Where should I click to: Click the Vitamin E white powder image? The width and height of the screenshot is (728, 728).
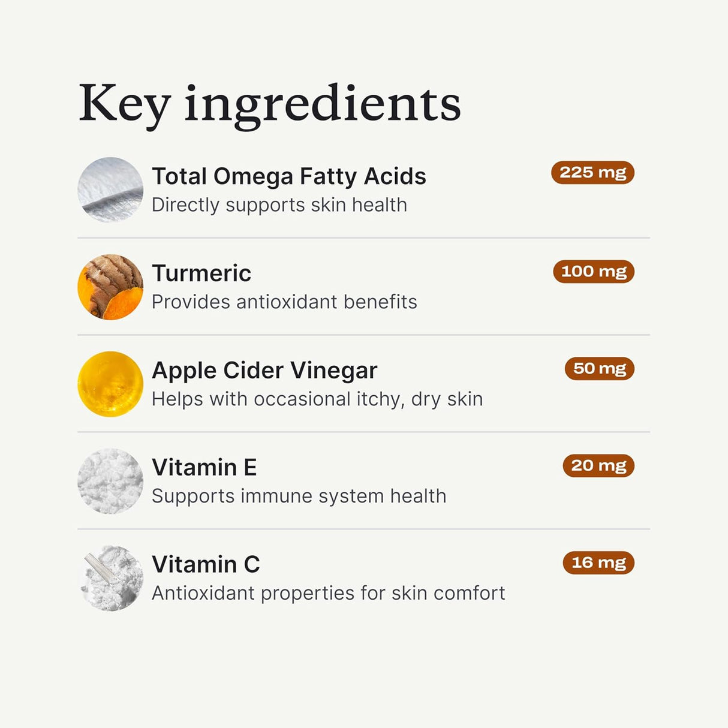coord(110,481)
